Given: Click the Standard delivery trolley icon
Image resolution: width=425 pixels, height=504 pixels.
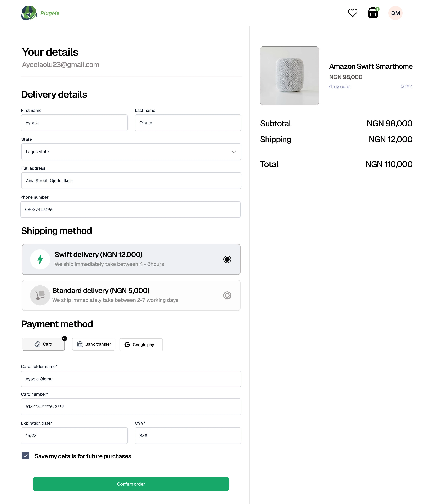Looking at the screenshot, I should pyautogui.click(x=40, y=295).
